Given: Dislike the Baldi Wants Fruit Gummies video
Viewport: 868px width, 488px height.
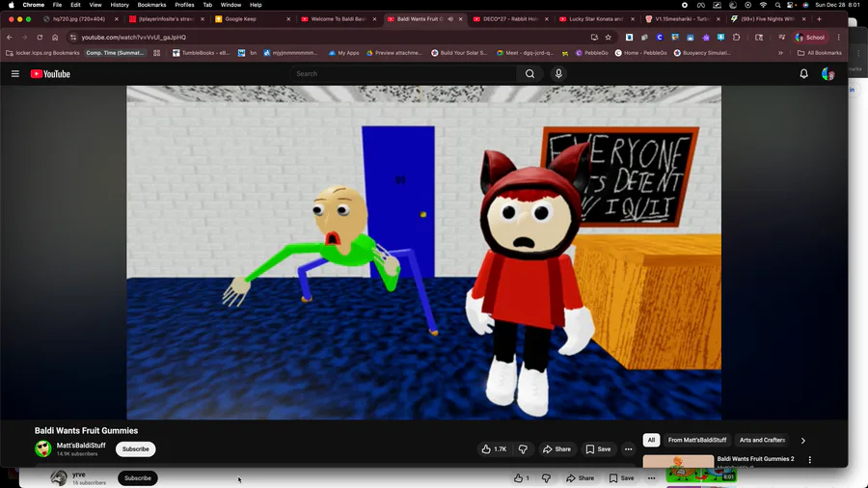Looking at the screenshot, I should tap(523, 449).
